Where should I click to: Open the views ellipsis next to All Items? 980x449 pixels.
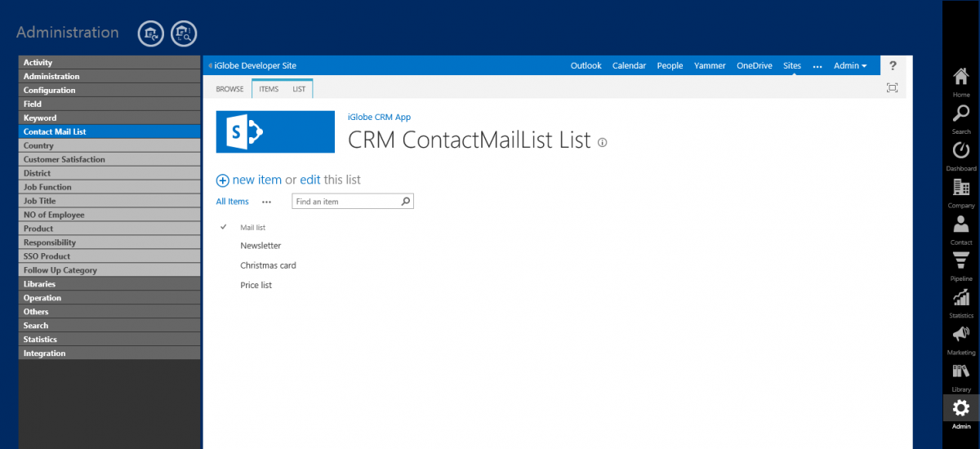266,202
